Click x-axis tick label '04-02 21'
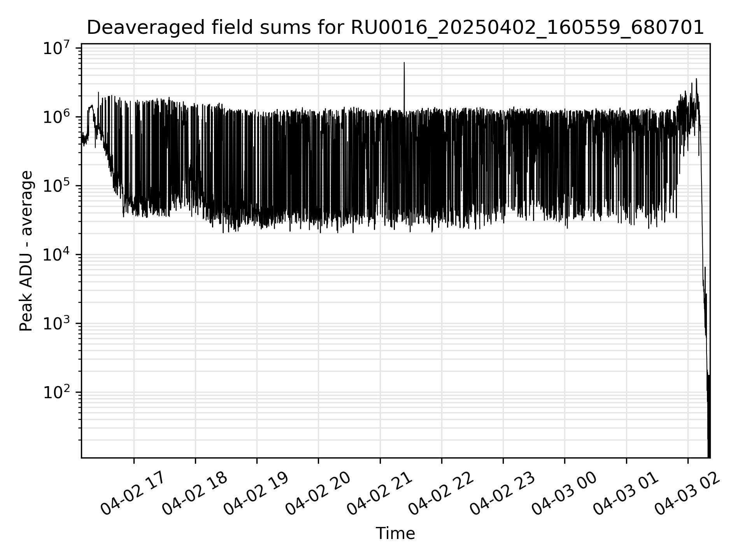Image resolution: width=747 pixels, height=560 pixels. pos(379,494)
